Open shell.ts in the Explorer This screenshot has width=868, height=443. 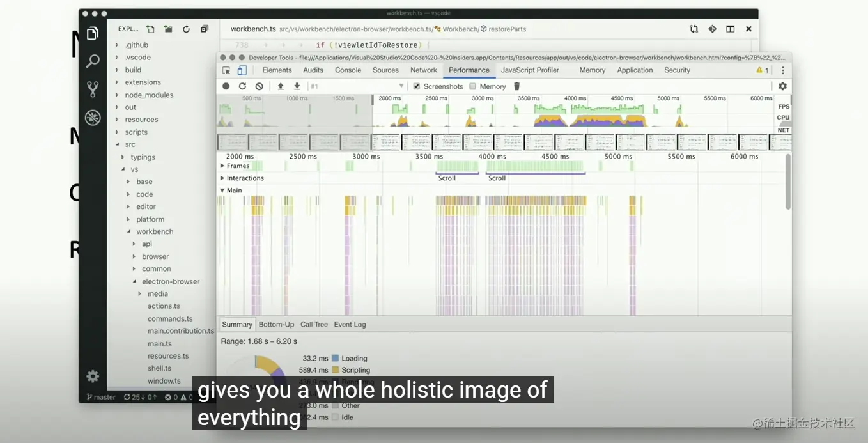(159, 369)
